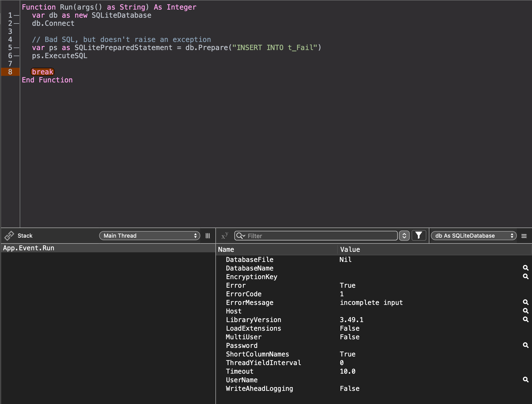Click the stepper next to the Filter field
This screenshot has width=532, height=404.
[x=404, y=236]
